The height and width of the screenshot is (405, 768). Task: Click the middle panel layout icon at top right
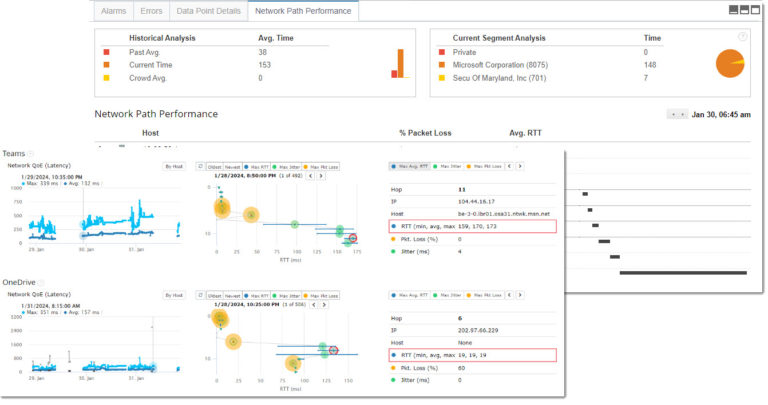click(x=744, y=10)
